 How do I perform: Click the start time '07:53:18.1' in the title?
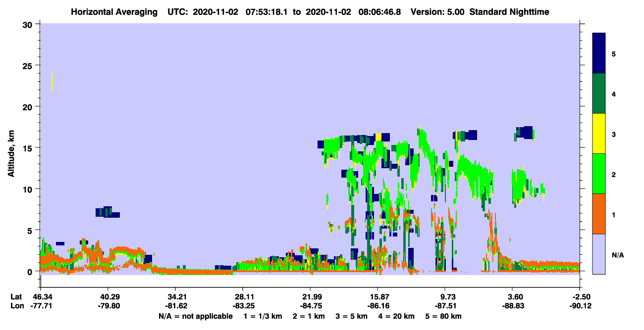tap(266, 12)
